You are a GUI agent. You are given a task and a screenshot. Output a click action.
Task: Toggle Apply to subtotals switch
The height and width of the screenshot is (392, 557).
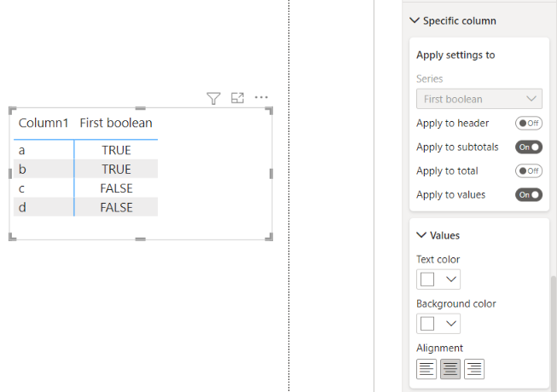pyautogui.click(x=529, y=147)
